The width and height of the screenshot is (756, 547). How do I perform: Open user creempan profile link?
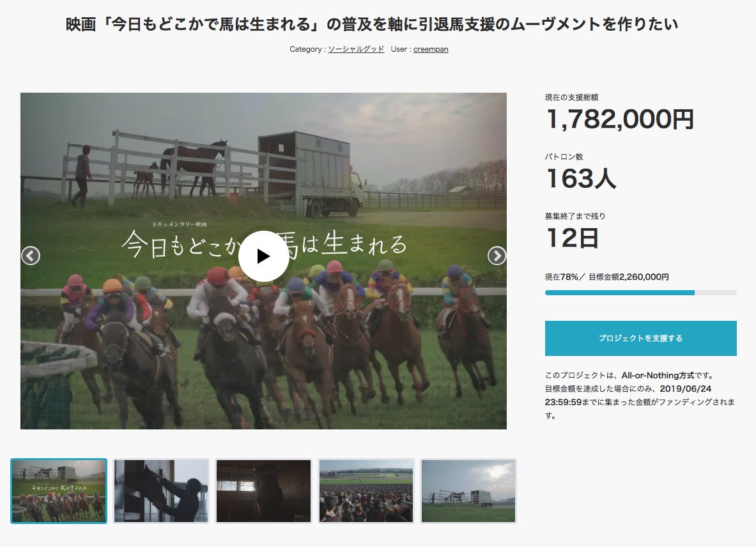click(431, 49)
